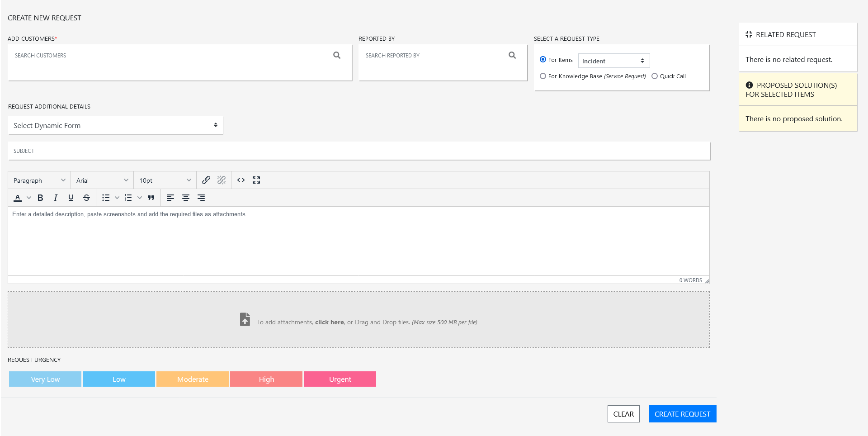Screen dimensions: 868x436
Task: Enable the Quick Call option
Action: pos(654,76)
